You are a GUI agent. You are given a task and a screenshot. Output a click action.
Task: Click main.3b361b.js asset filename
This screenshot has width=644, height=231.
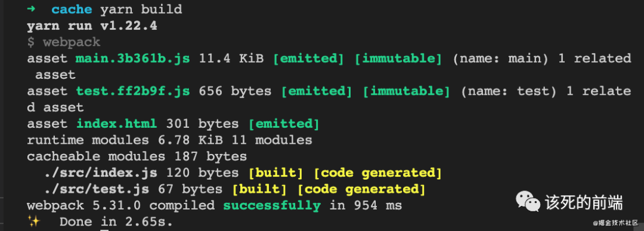point(132,58)
